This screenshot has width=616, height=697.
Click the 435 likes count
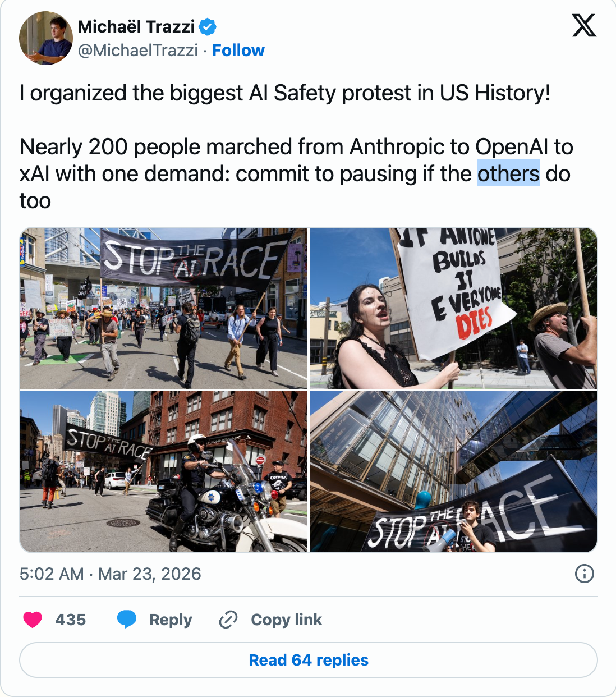[71, 620]
